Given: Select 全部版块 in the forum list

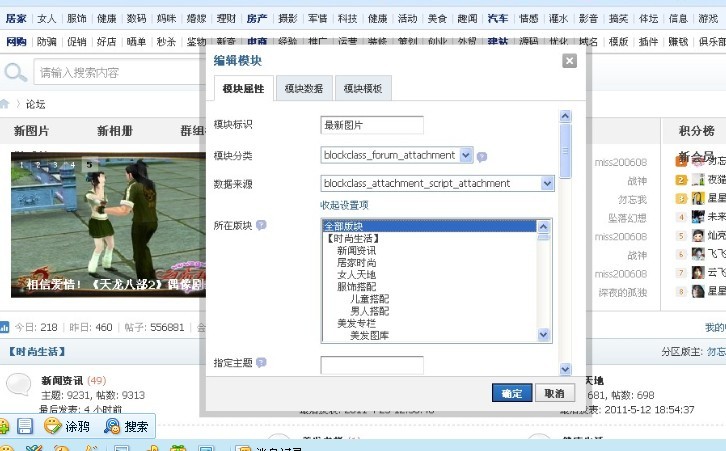Looking at the screenshot, I should 429,226.
